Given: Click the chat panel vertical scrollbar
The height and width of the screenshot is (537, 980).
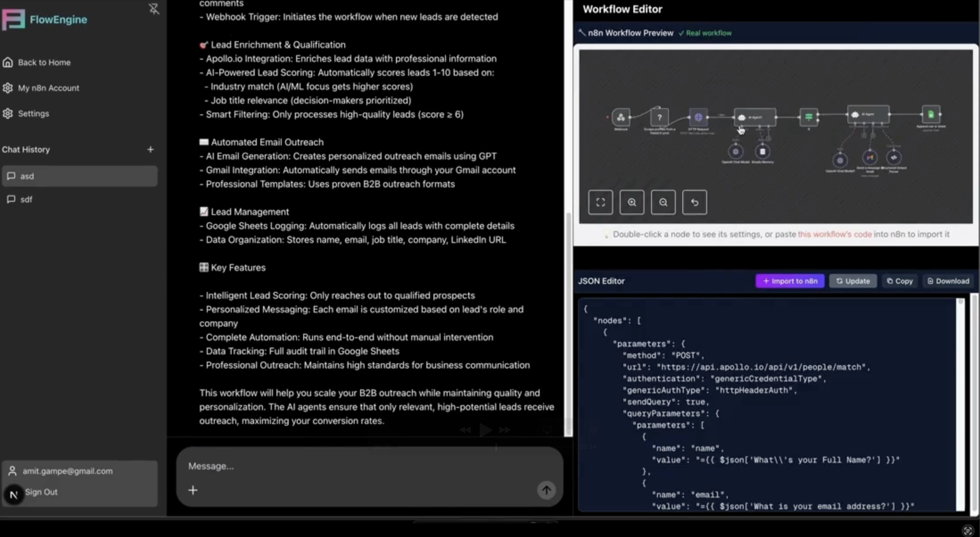Looking at the screenshot, I should coord(568,323).
